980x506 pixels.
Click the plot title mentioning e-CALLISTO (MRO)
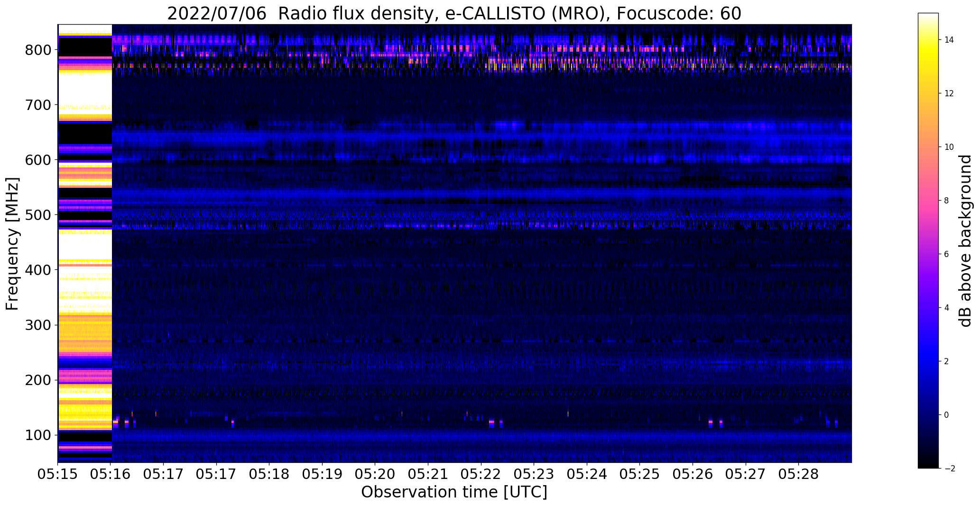(x=454, y=13)
